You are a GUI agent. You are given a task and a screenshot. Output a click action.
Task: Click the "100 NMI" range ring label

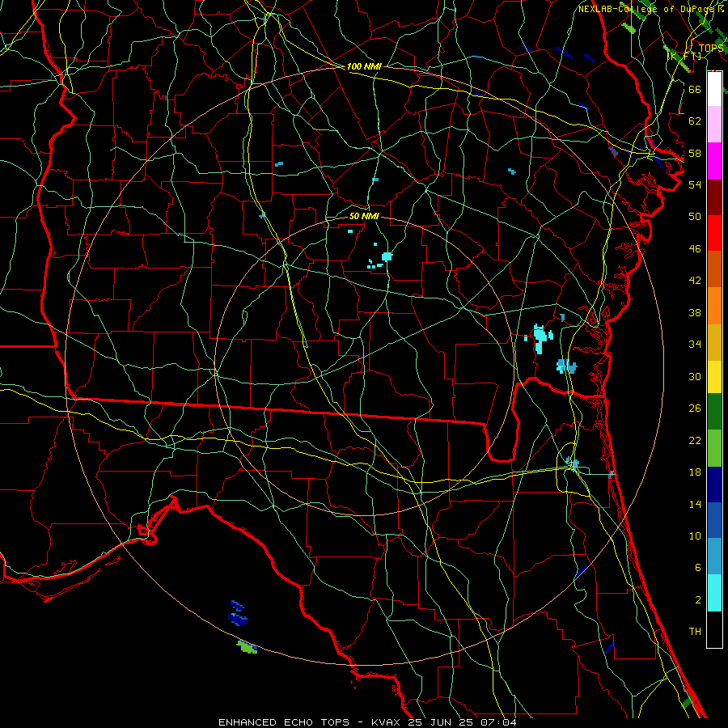click(365, 66)
